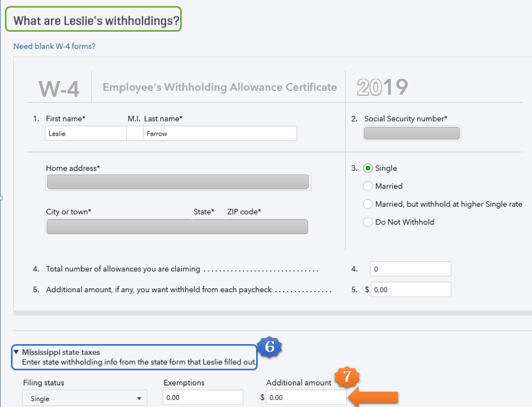Click the First name field containing Leslie
Viewport: 532px width, 407px height.
click(85, 133)
